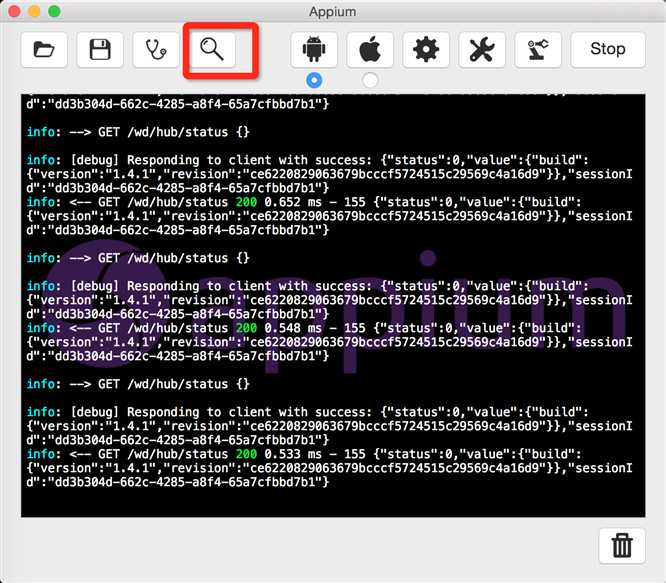Open Robot settings arm icon
Image resolution: width=666 pixels, height=583 pixels.
coord(538,50)
